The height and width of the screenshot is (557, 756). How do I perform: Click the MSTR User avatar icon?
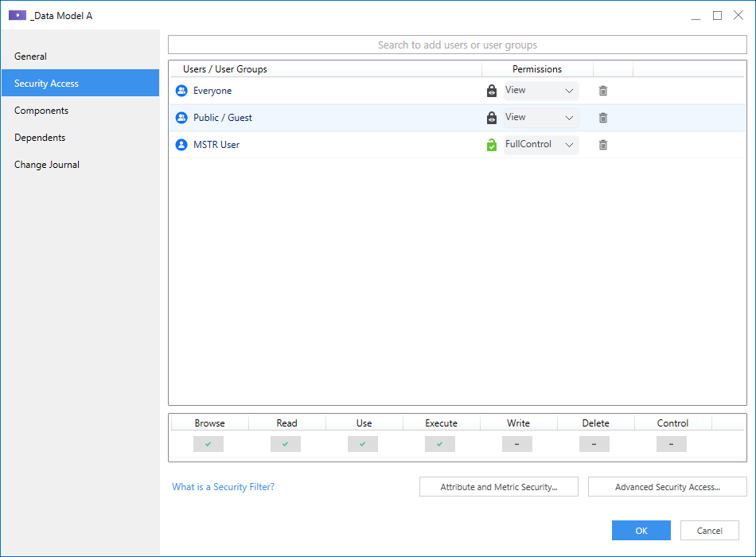coord(181,145)
